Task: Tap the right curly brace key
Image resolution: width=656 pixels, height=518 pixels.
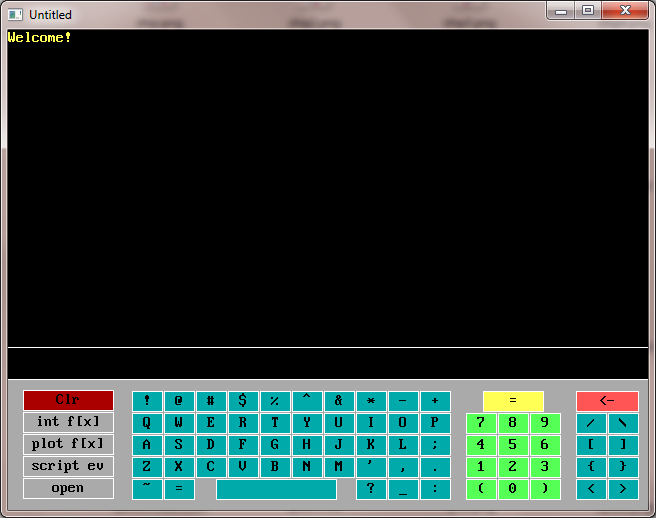Action: tap(623, 467)
